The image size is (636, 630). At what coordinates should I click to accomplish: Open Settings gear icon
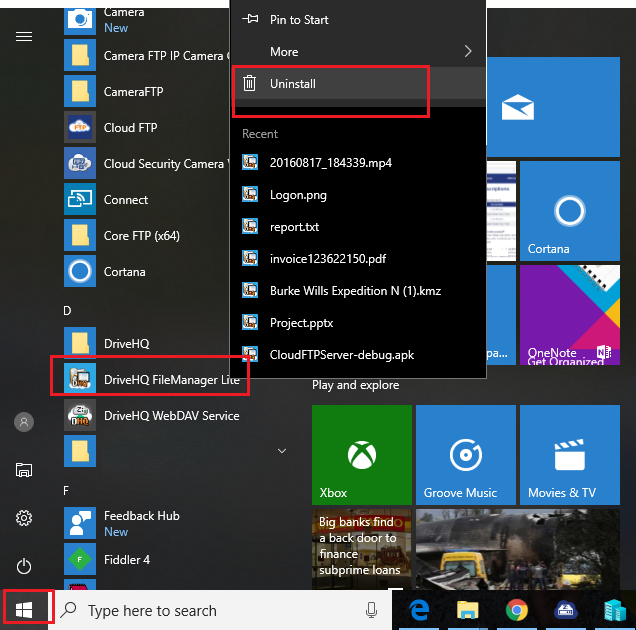pos(24,518)
